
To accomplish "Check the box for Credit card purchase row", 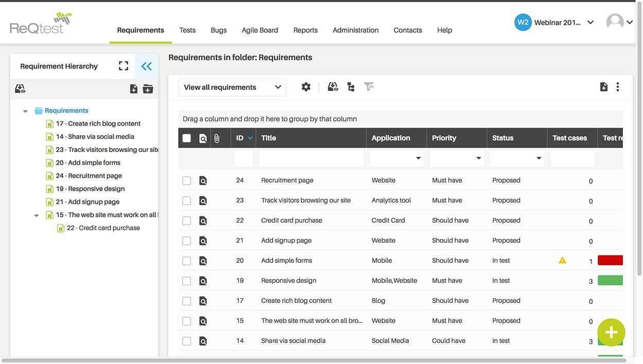I will coord(187,221).
